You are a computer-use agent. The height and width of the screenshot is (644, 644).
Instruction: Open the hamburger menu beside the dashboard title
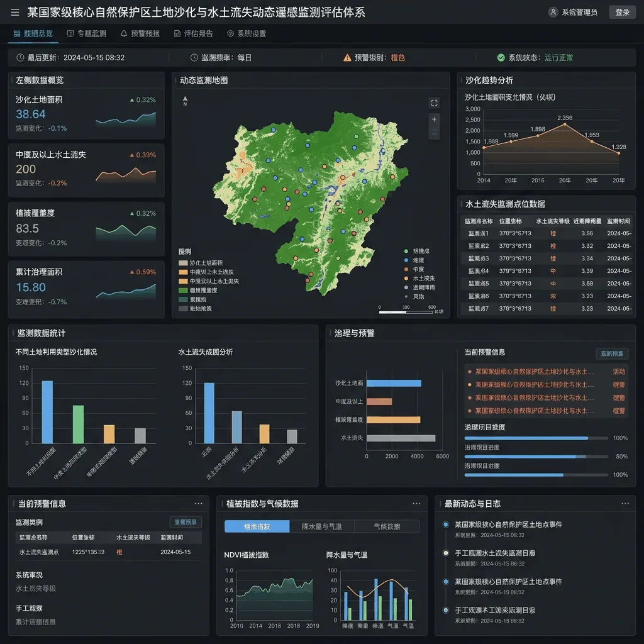point(15,13)
